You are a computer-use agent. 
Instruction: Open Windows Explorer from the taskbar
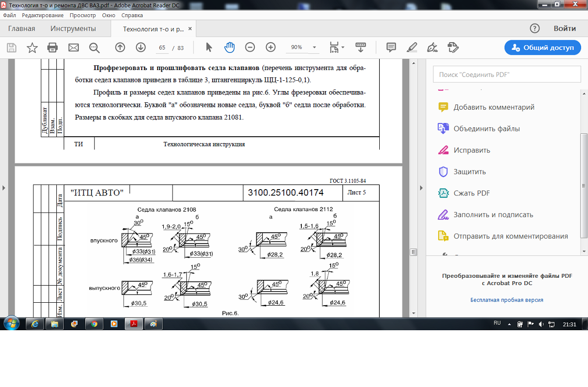53,324
